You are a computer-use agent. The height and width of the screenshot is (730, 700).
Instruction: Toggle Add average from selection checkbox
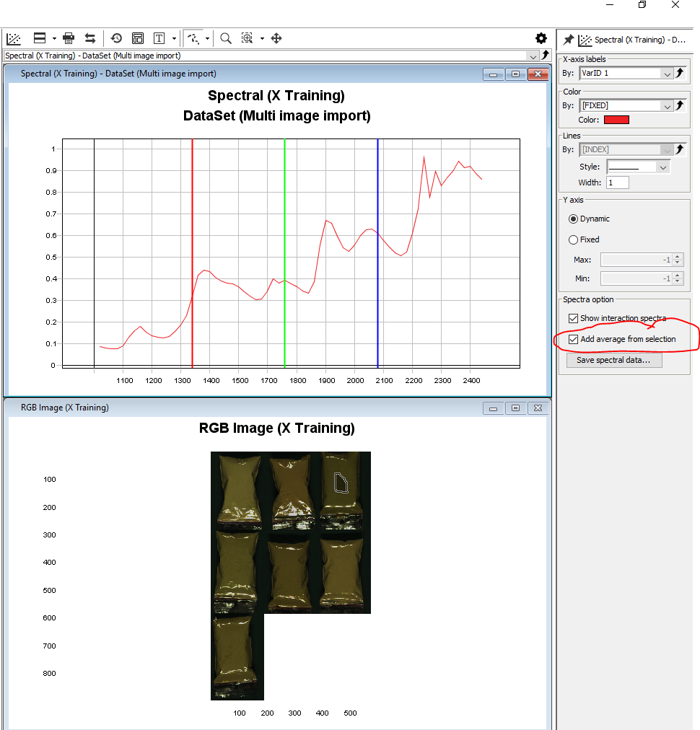[x=573, y=339]
